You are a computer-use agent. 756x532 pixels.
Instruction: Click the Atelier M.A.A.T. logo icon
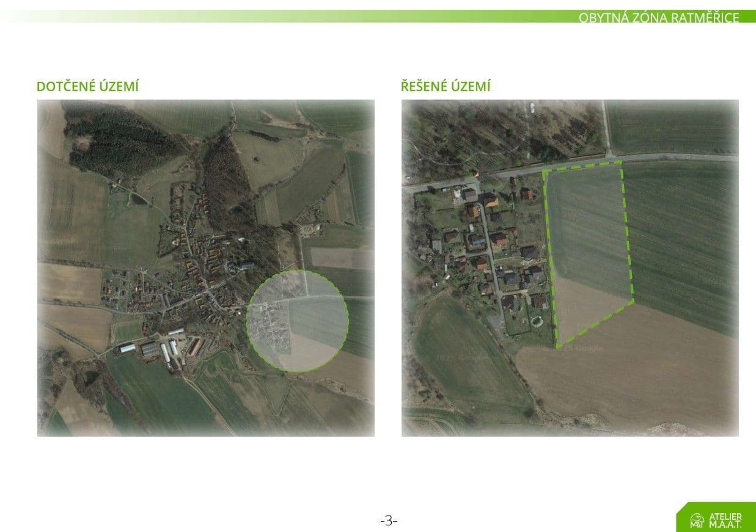[697, 521]
